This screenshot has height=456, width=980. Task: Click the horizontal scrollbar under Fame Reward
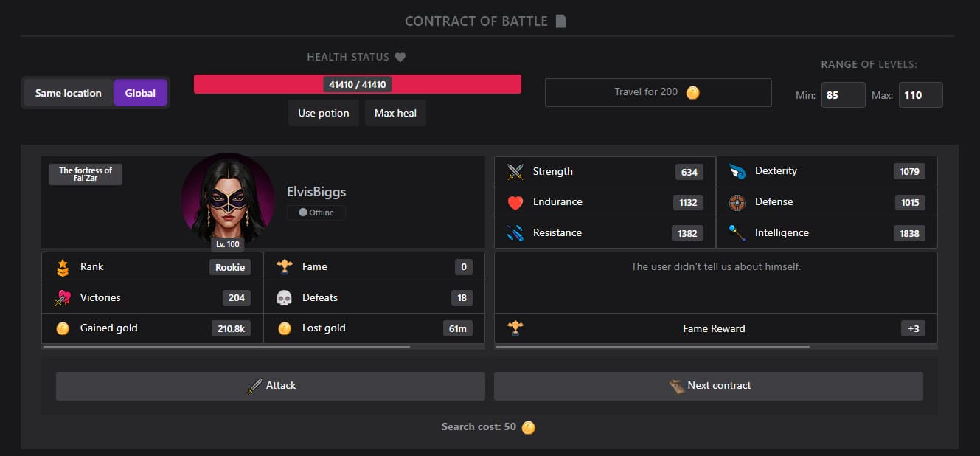(653, 346)
